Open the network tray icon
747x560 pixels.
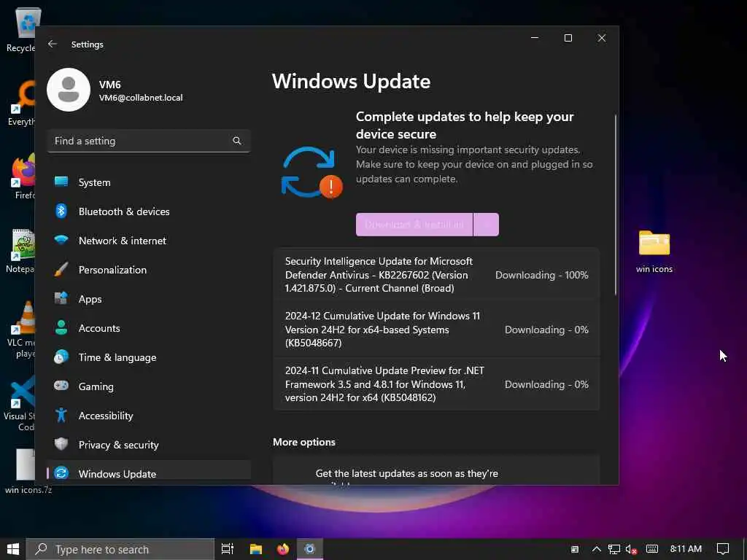614,549
